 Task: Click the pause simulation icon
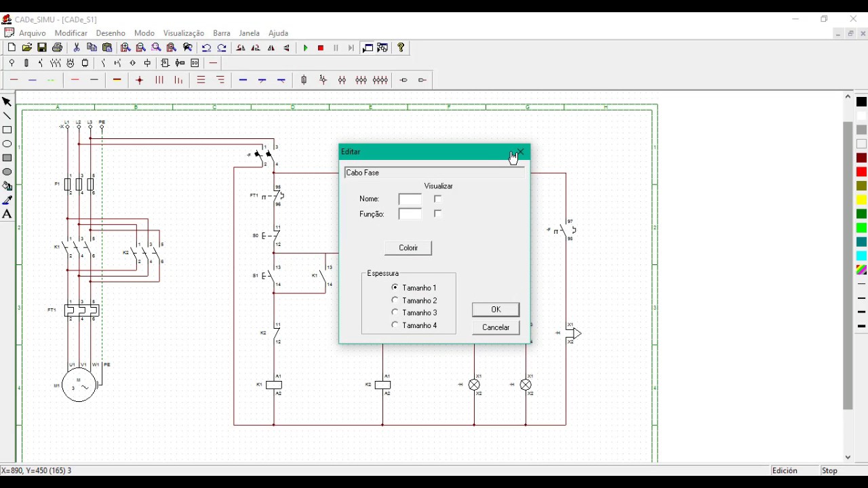point(336,48)
